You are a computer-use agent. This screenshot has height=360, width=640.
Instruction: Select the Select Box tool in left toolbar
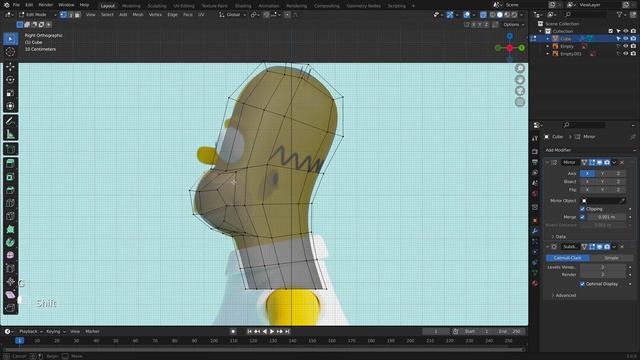[10, 39]
